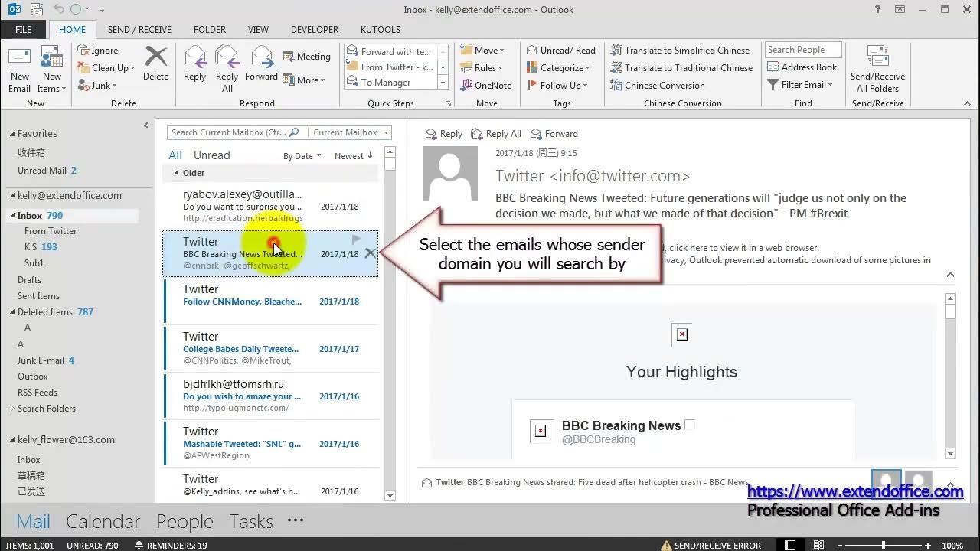The width and height of the screenshot is (980, 551).
Task: Open the By Date arrangement dropdown
Action: click(x=302, y=156)
